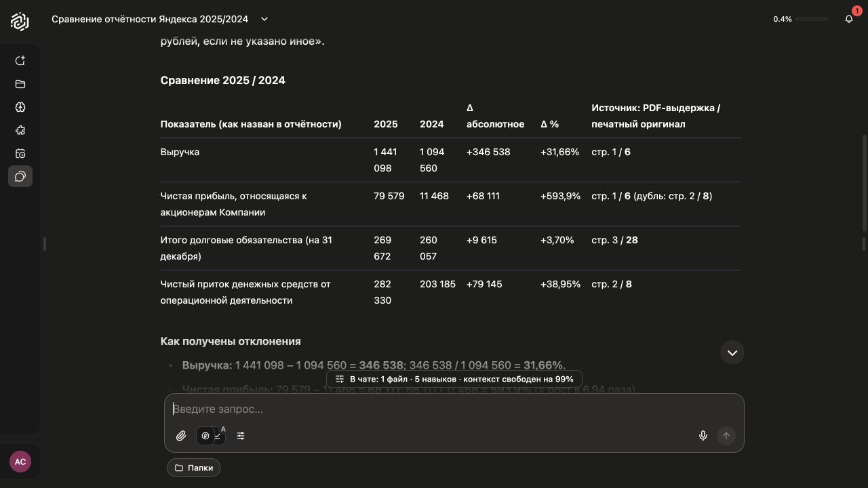Click the '+79 145' cell
868x488 pixels.
click(x=484, y=284)
